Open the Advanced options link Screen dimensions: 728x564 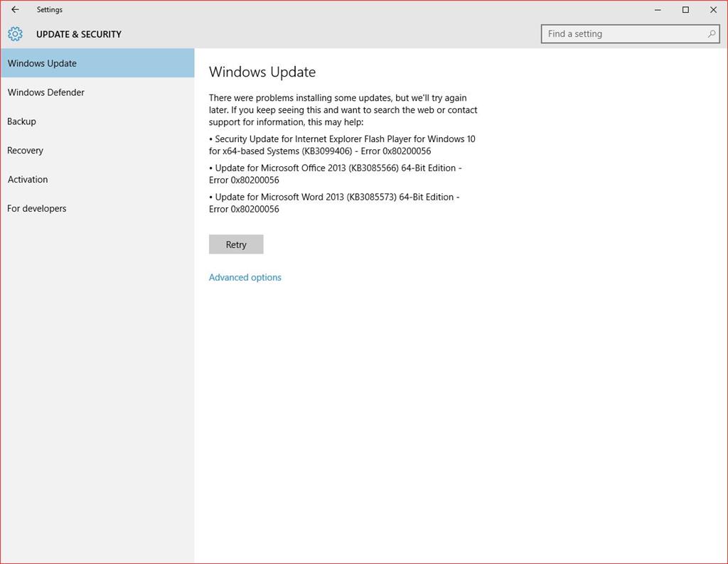click(245, 277)
